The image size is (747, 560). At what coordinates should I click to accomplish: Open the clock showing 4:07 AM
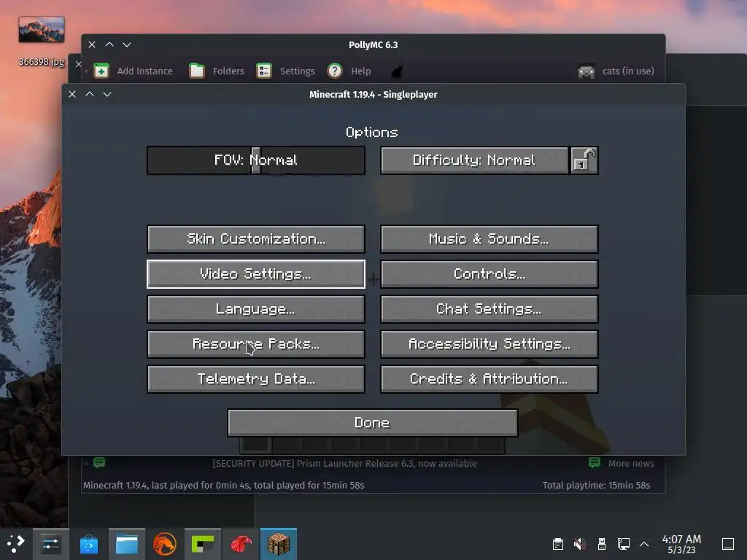[x=682, y=544]
